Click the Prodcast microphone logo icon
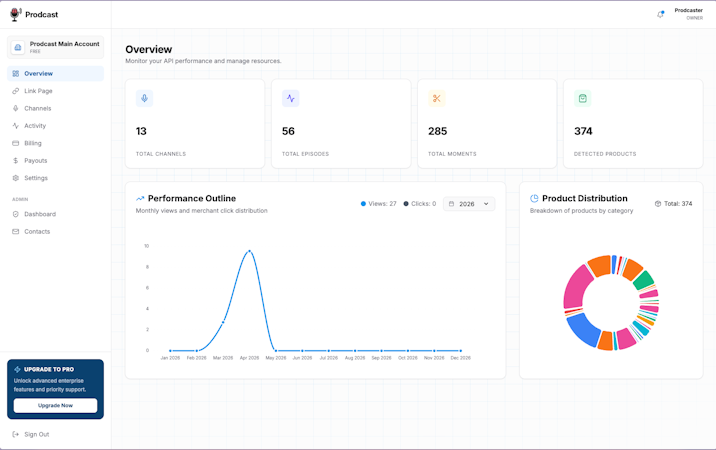 (16, 14)
